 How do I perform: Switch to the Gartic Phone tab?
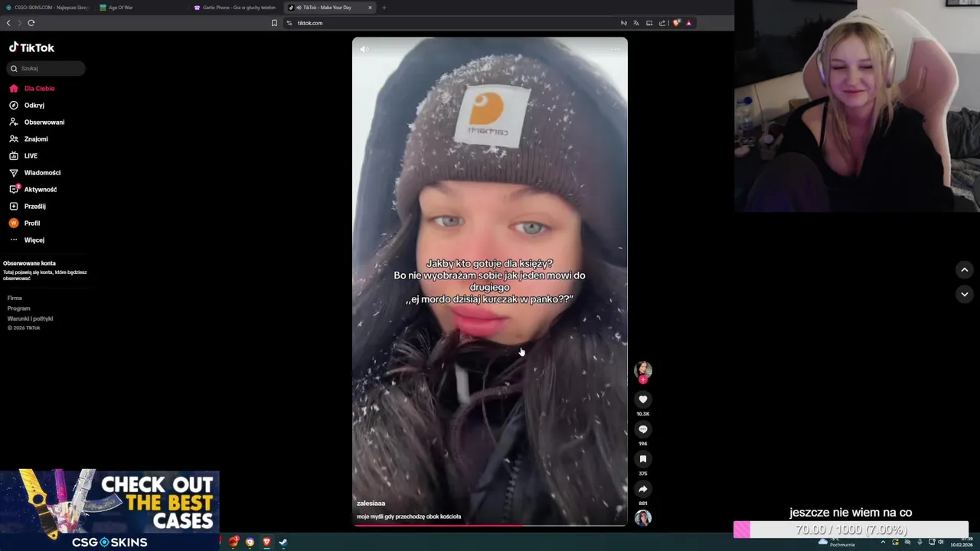(x=236, y=8)
